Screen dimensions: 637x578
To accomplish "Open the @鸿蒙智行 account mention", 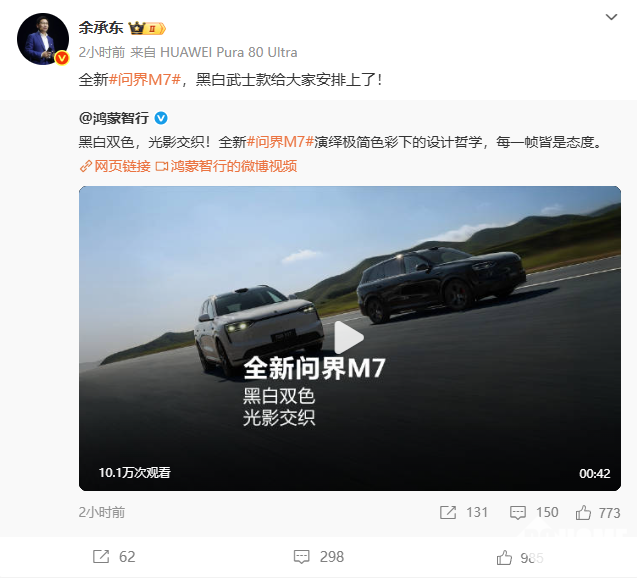I will coord(114,118).
